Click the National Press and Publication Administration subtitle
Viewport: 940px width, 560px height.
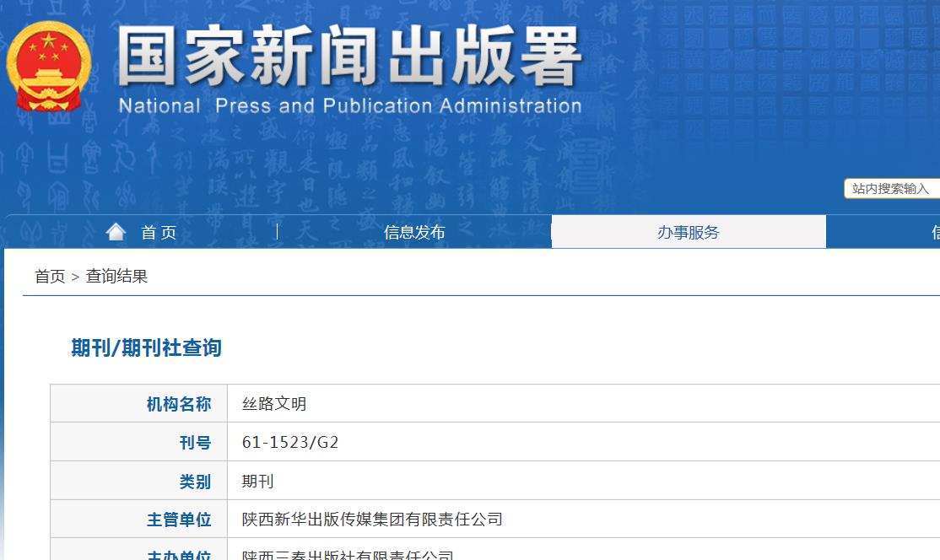[x=349, y=106]
